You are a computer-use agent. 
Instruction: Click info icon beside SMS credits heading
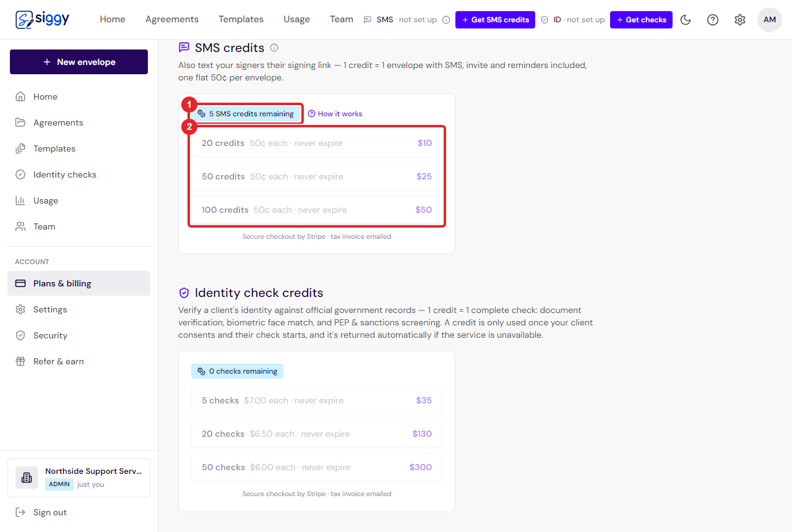tap(274, 48)
